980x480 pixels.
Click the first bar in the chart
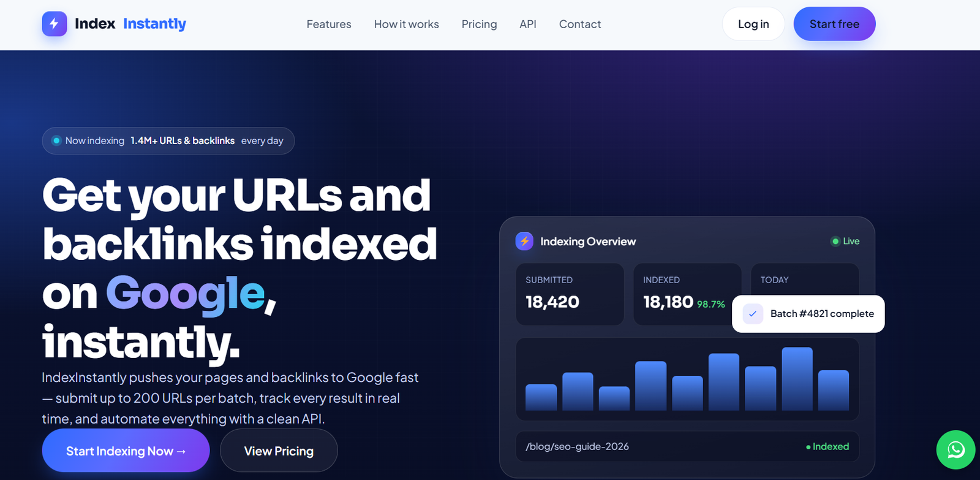tap(541, 397)
